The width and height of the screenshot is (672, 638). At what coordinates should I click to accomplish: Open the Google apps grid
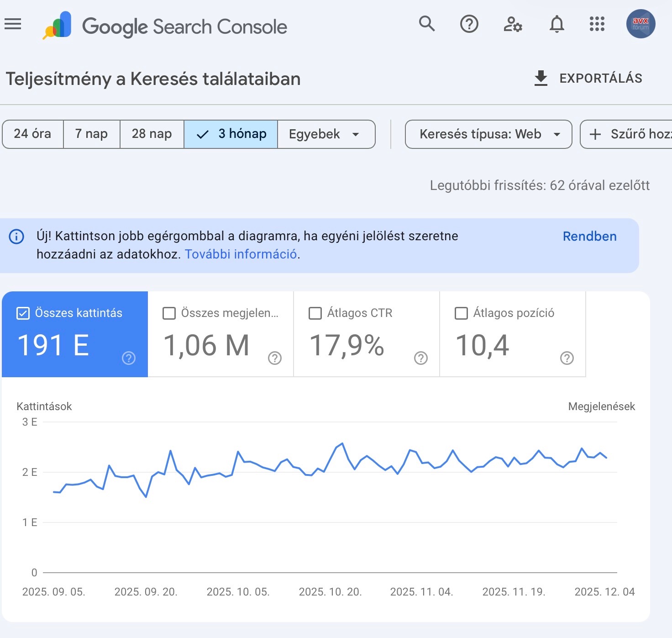click(597, 24)
